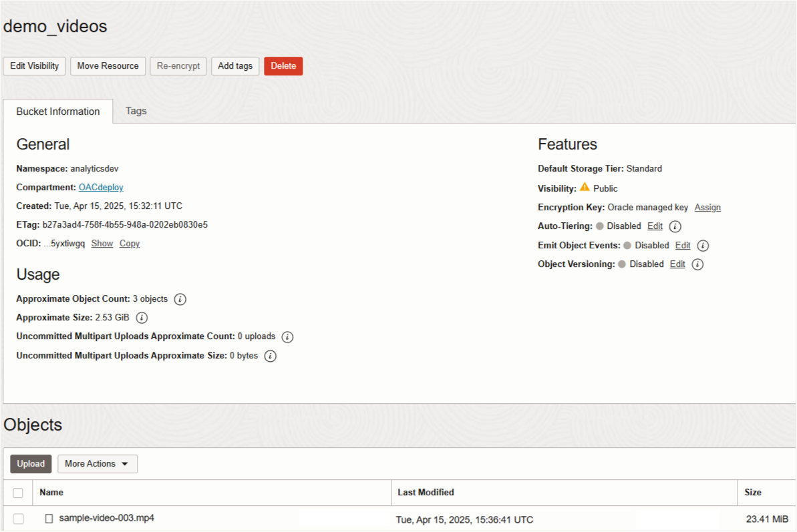
Task: Select the checkbox for sample-video-003.mp4
Action: coord(18,519)
